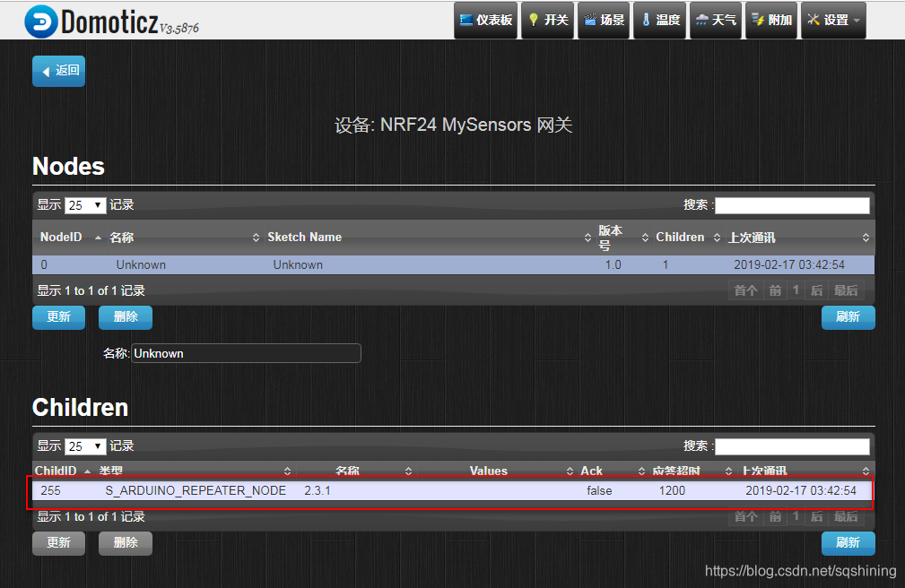Click Nodes pagination 首个 button
The image size is (905, 588).
pos(745,290)
